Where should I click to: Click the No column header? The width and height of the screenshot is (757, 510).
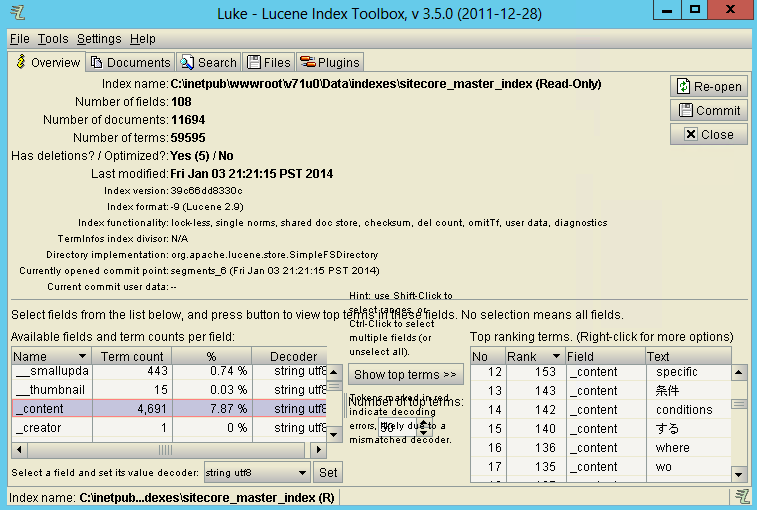488,356
